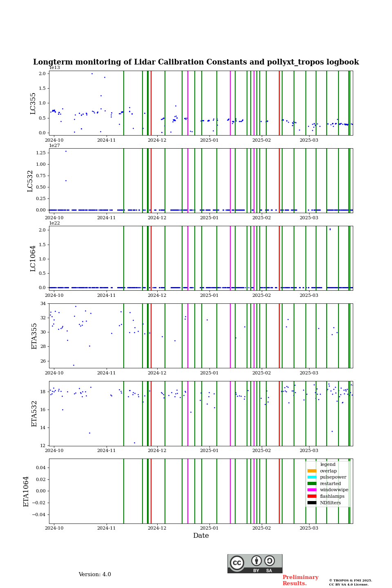392x588 pixels.
Task: Click the '1e27' exponent above the LC532 plot
Action: tap(55, 145)
